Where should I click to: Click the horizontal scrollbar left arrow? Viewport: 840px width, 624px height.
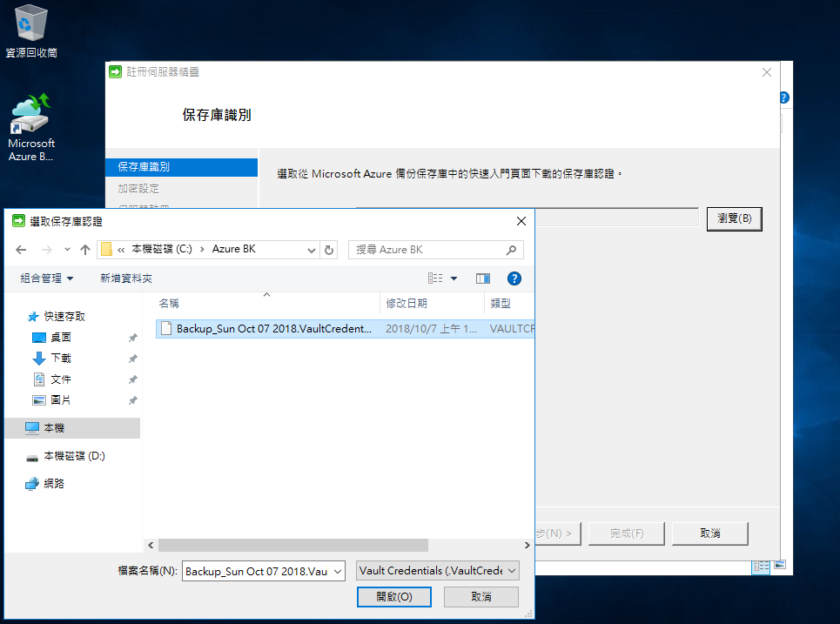151,546
